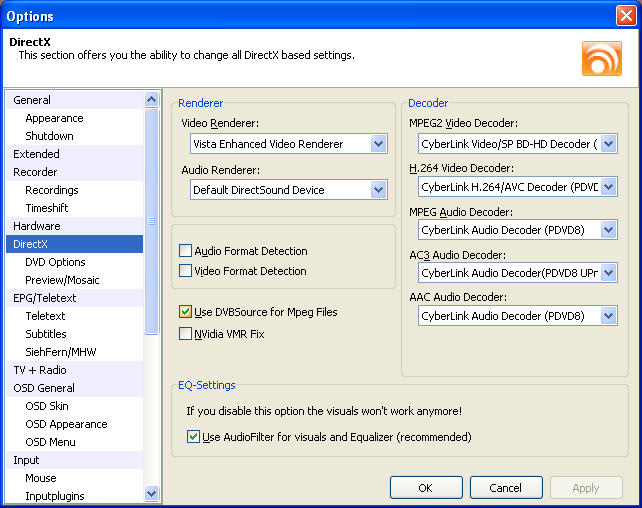Viewport: 642px width, 508px height.
Task: Click the sidebar scroll down arrow
Action: click(151, 493)
